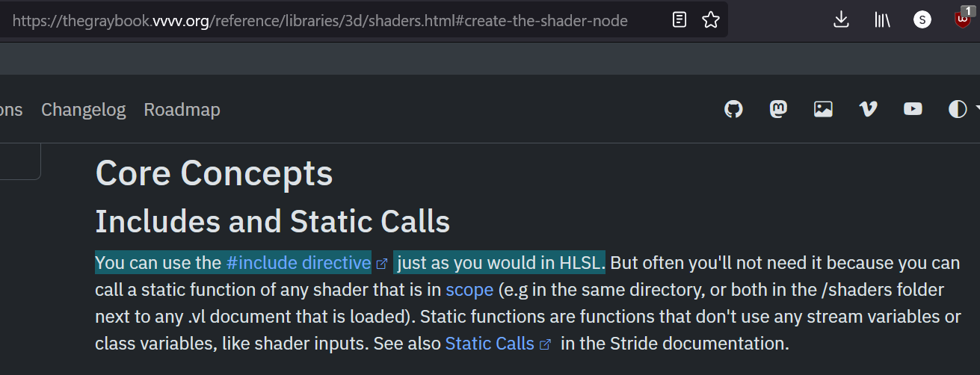Screen dimensions: 980x375
Task: Open the Vimeo icon link
Action: pyautogui.click(x=868, y=110)
